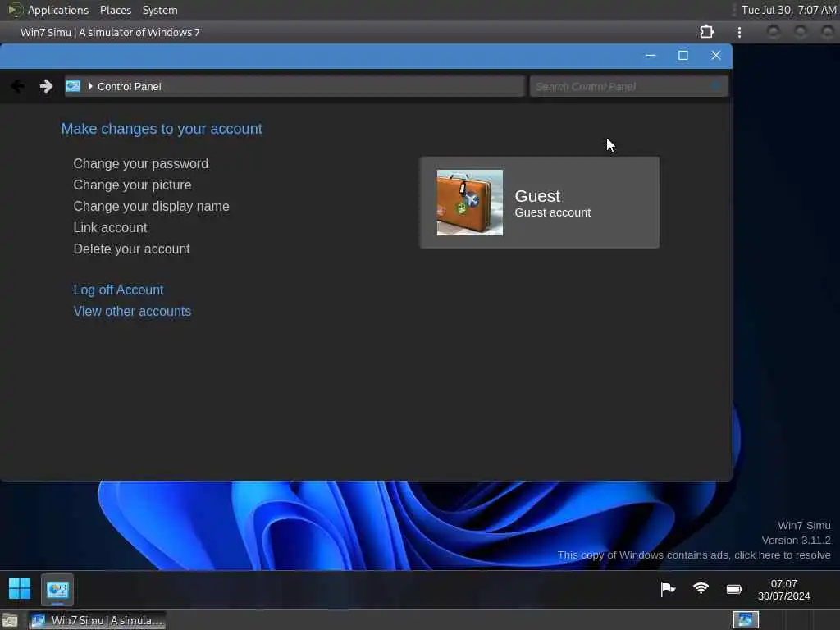The height and width of the screenshot is (630, 840).
Task: Focus the Search Control Panel field
Action: (628, 86)
